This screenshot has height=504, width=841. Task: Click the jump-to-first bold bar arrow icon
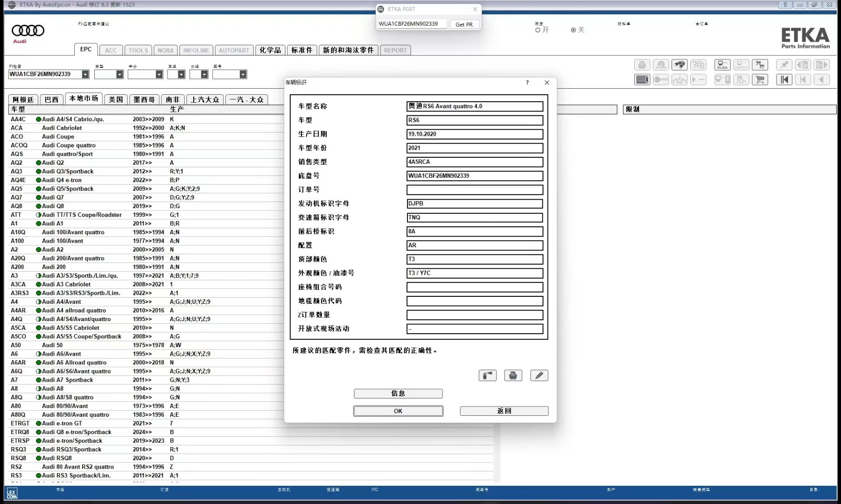(784, 79)
